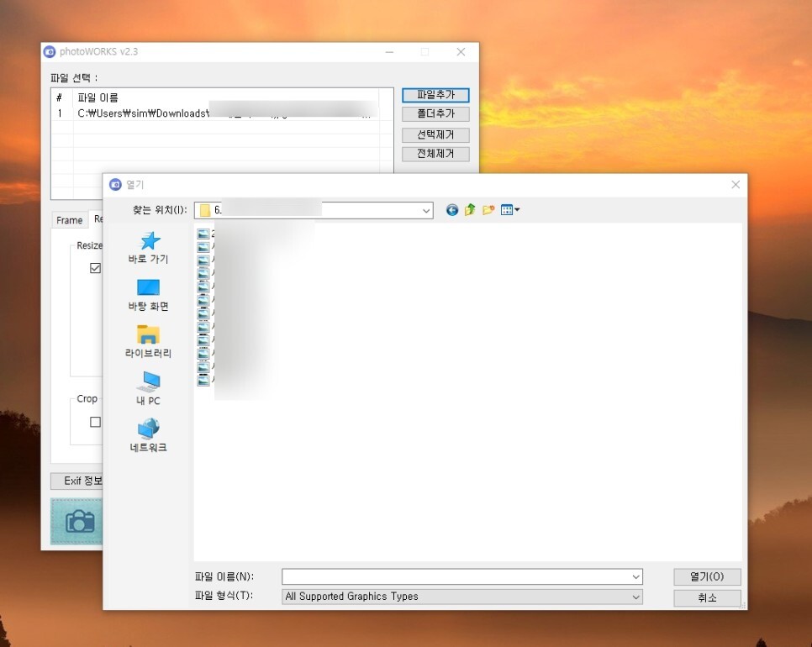Viewport: 812px width, 647px height.
Task: Click the 취소 cancel button
Action: pyautogui.click(x=707, y=597)
